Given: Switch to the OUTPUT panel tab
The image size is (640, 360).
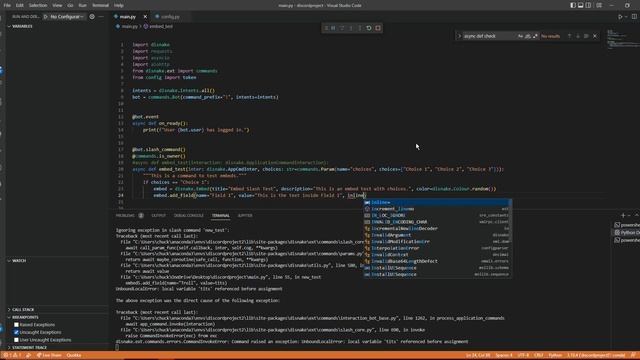Looking at the screenshot, I should click(x=159, y=216).
